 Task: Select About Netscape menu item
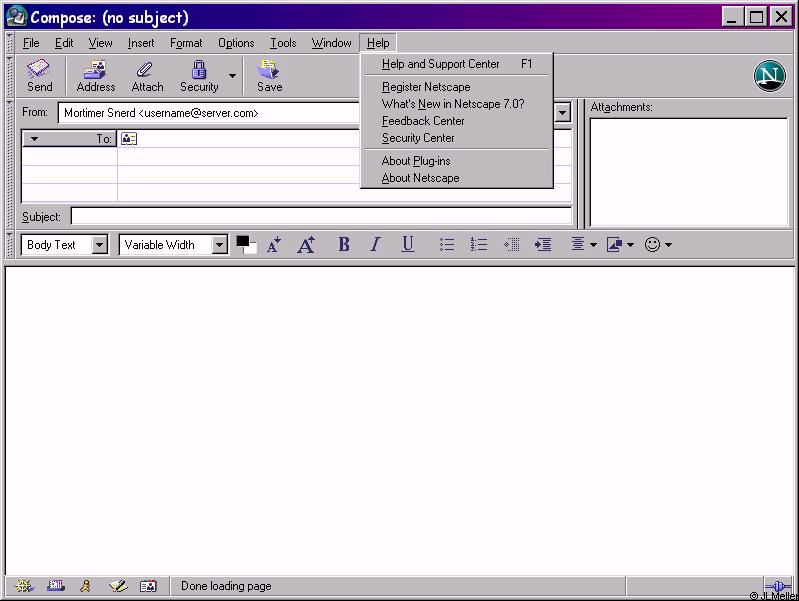[x=457, y=178]
